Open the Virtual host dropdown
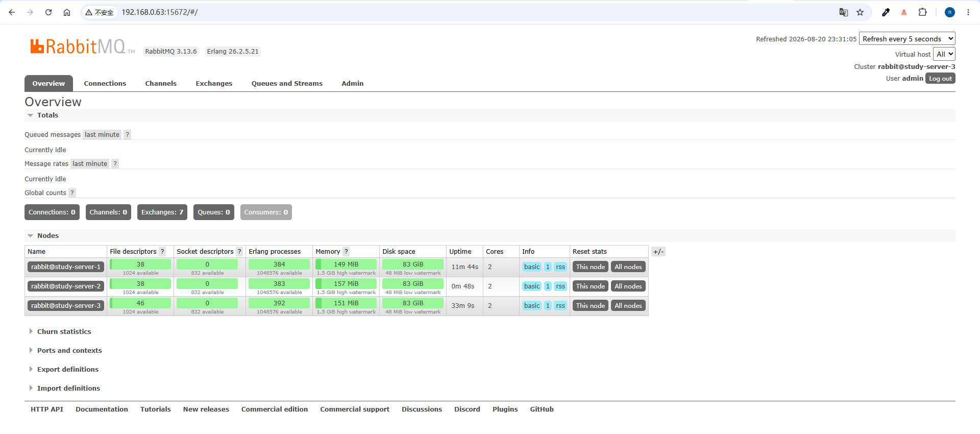Screen dimensions: 980x434 coord(944,54)
